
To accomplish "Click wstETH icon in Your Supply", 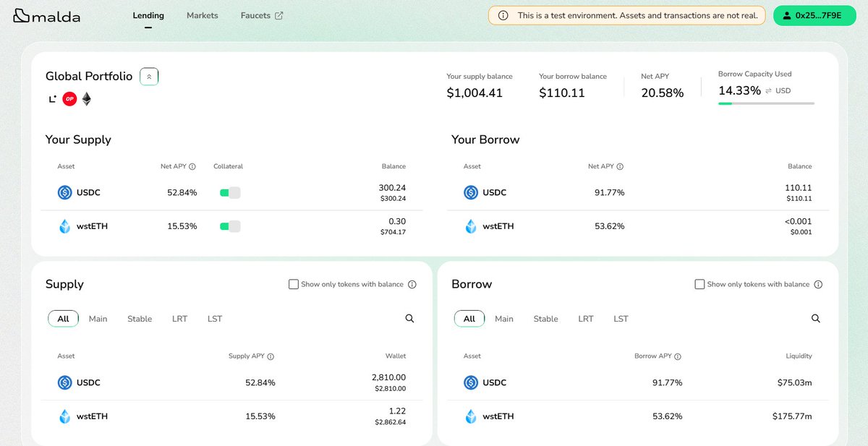I will [x=65, y=226].
